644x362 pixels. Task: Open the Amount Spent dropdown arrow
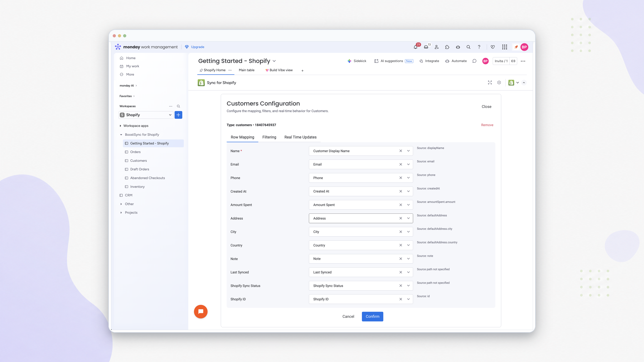[409, 205]
